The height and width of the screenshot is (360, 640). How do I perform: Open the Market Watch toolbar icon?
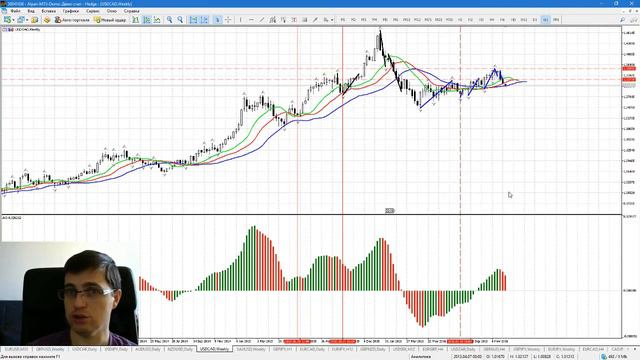[x=35, y=20]
